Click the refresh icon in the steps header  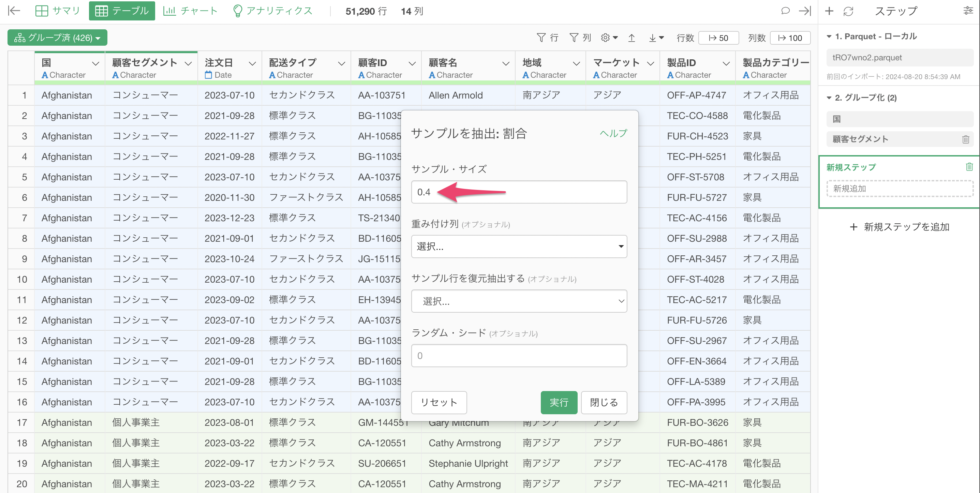[x=848, y=11]
